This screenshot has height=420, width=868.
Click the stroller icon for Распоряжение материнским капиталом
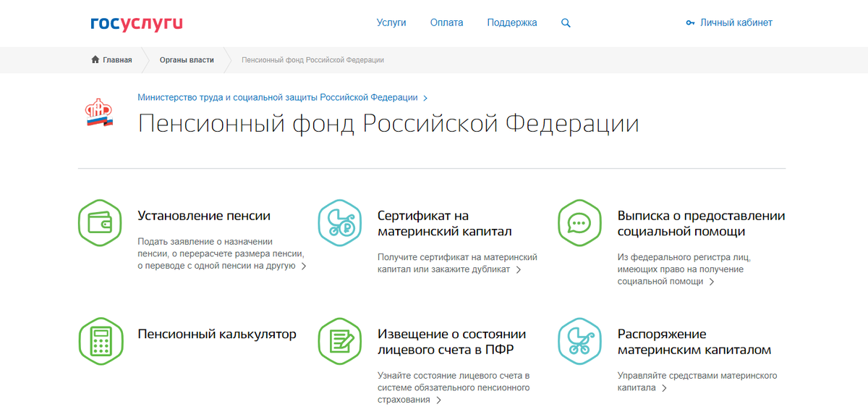(x=580, y=341)
